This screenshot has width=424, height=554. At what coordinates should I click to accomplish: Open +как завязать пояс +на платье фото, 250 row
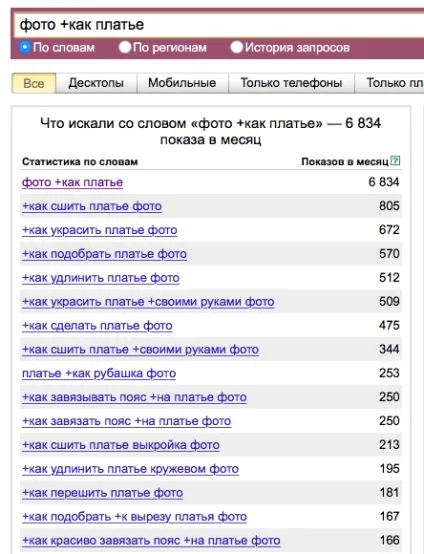click(x=126, y=421)
